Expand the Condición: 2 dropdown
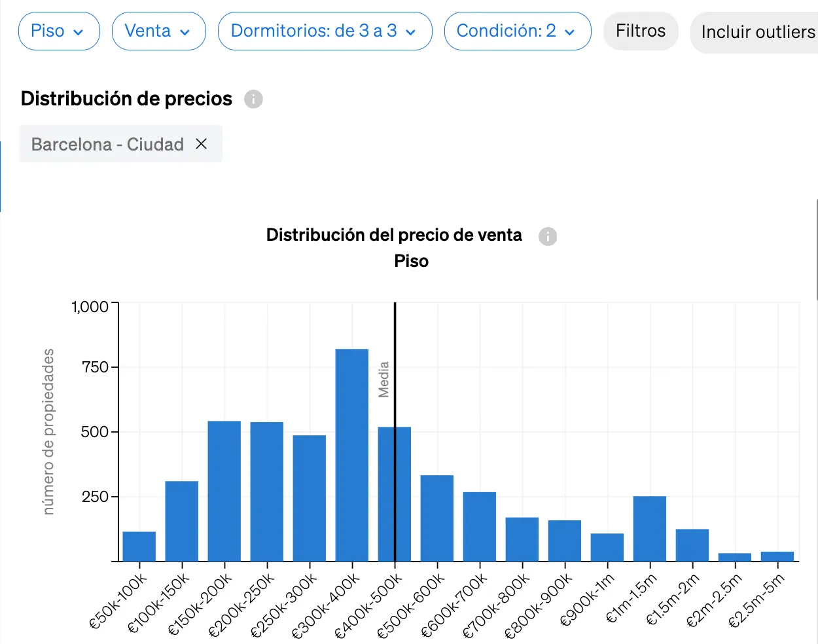This screenshot has height=644, width=818. [x=517, y=31]
